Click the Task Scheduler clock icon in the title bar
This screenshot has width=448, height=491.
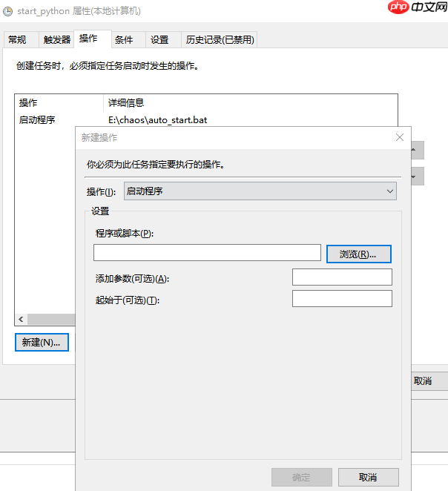point(7,12)
